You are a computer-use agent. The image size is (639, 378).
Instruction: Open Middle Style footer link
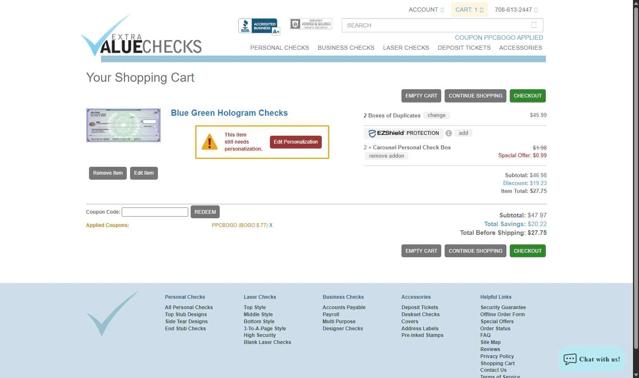(x=258, y=314)
